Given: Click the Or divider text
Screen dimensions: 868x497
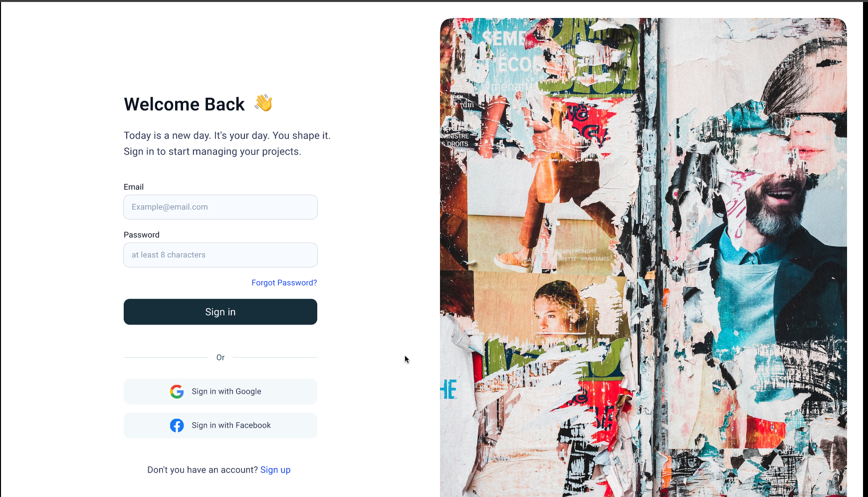Looking at the screenshot, I should 220,357.
